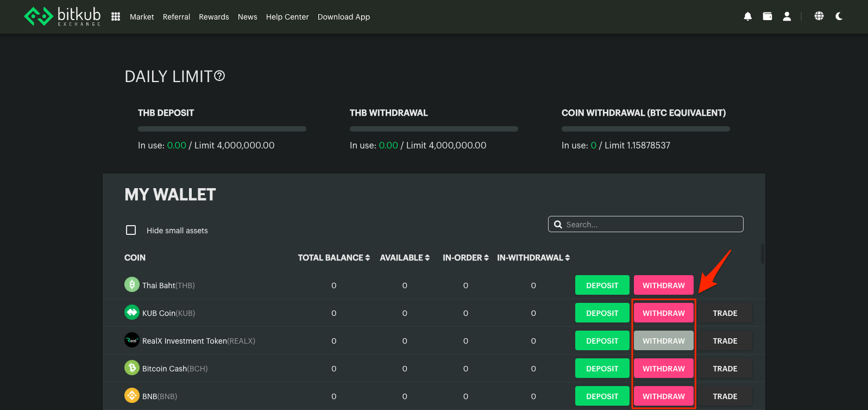The width and height of the screenshot is (868, 410).
Task: Sort by Total Balance column
Action: [334, 258]
